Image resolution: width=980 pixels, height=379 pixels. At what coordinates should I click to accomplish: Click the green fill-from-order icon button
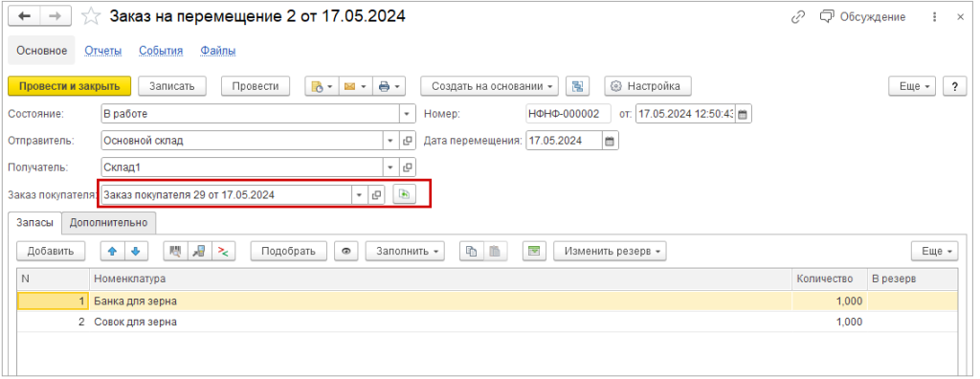coord(404,195)
